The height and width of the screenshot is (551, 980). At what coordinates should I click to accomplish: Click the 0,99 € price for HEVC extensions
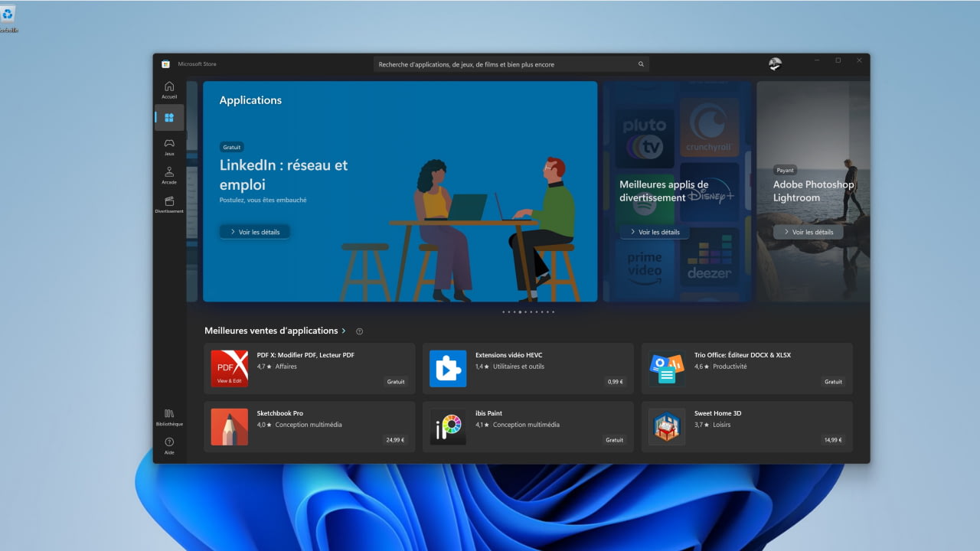[x=615, y=382]
